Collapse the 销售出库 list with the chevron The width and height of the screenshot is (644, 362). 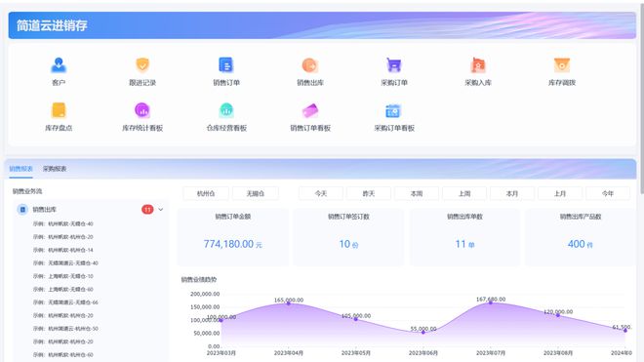(161, 210)
